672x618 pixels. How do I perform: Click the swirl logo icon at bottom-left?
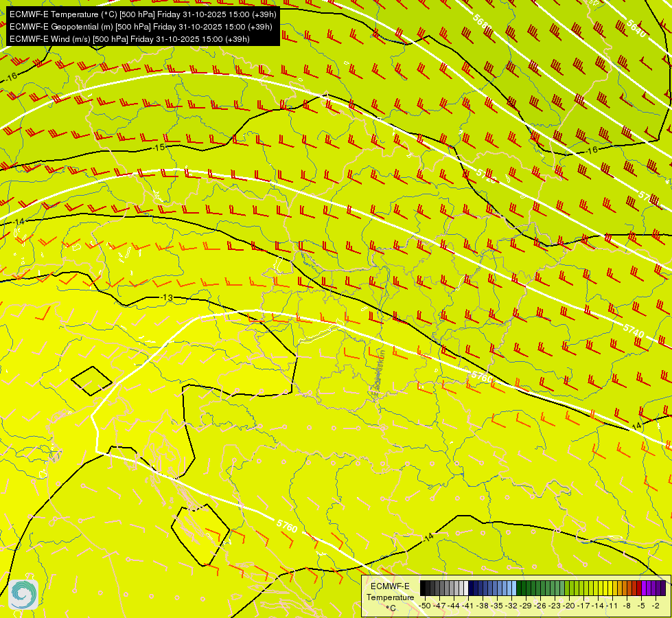point(23,595)
